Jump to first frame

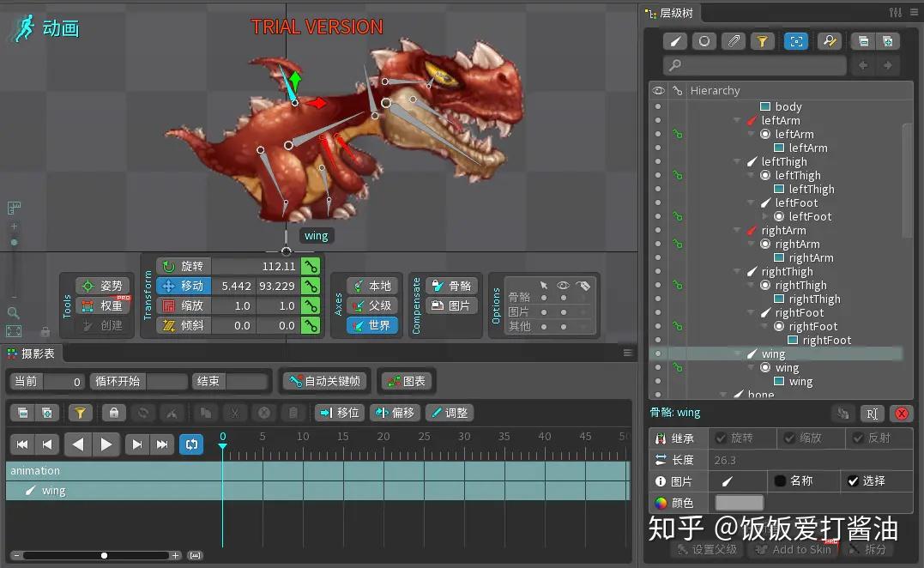21,444
